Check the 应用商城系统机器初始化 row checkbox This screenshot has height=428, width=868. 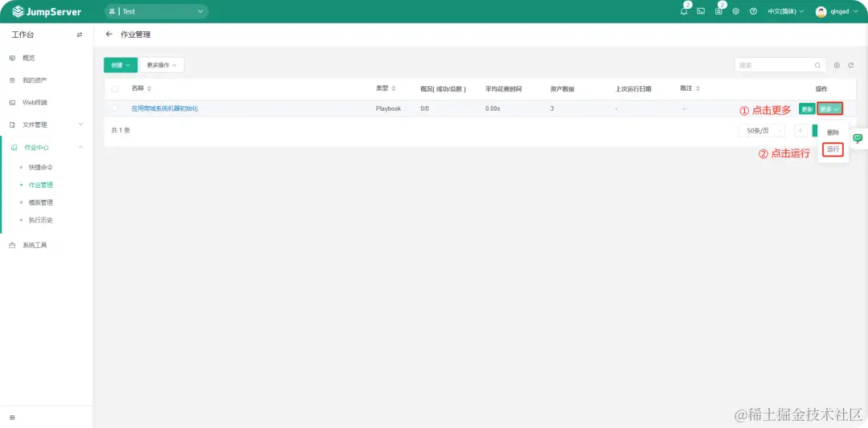click(x=115, y=108)
